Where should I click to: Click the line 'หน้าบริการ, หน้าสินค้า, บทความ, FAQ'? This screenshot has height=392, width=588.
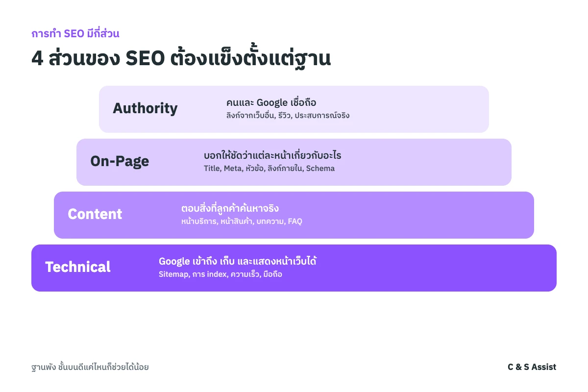pos(242,221)
